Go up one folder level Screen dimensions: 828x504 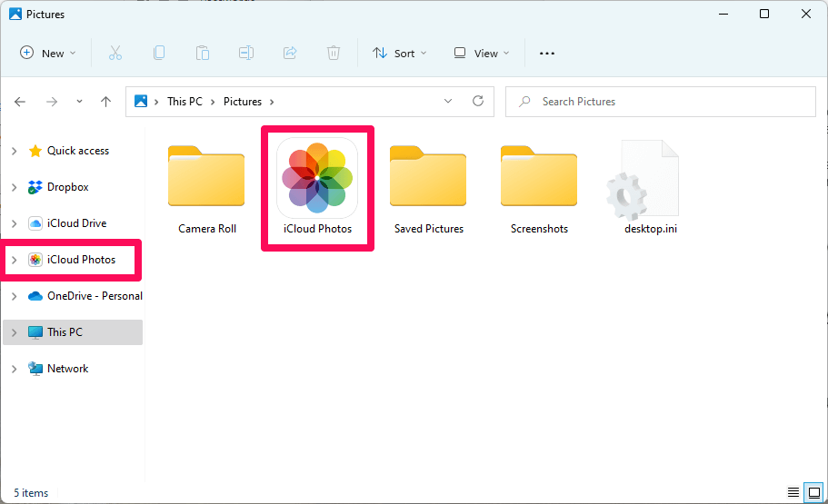[105, 102]
